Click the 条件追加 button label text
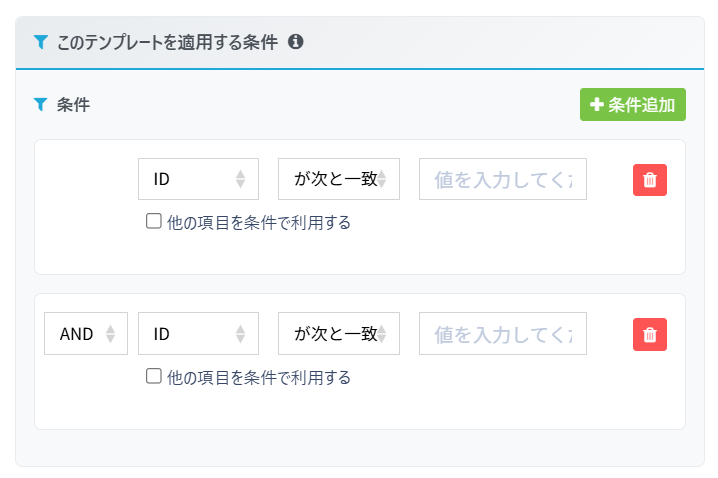This screenshot has height=478, width=718. pos(641,104)
